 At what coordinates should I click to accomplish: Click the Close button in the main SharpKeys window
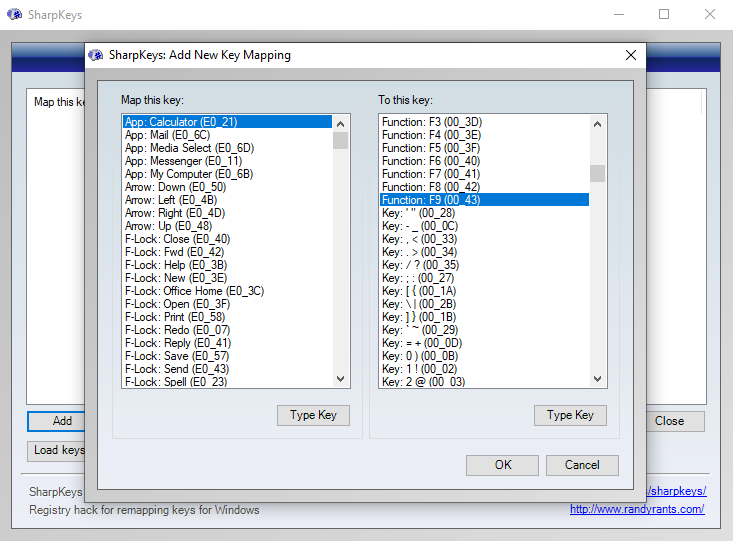click(x=676, y=421)
